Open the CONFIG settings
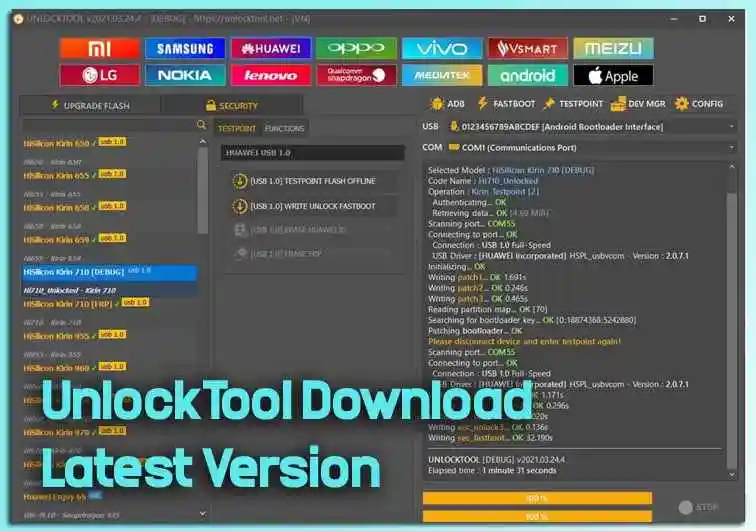 coord(699,103)
